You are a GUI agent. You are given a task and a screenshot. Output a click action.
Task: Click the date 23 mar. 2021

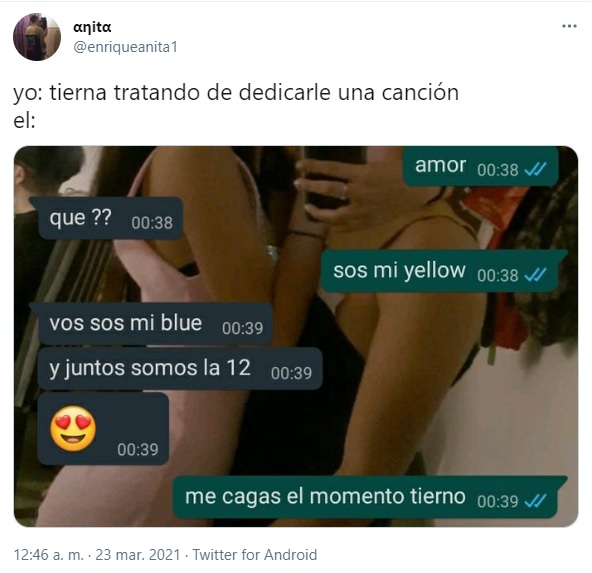pos(137,555)
